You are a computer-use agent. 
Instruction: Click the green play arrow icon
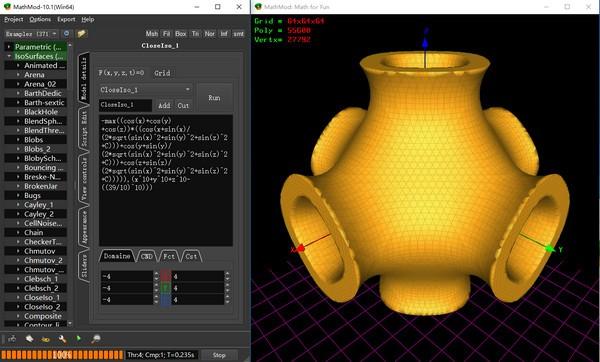pyautogui.click(x=79, y=339)
